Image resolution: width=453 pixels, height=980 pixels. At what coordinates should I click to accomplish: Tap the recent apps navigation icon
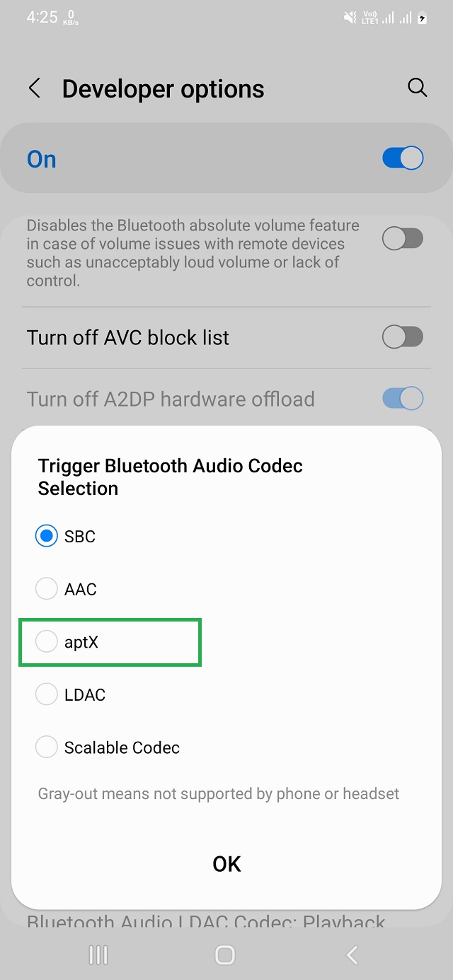coord(98,955)
